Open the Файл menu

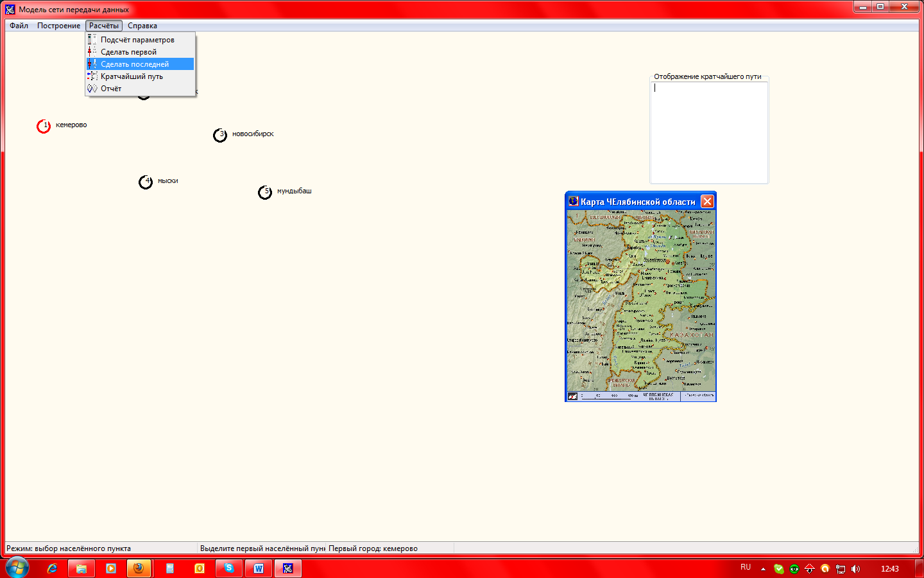coord(19,26)
